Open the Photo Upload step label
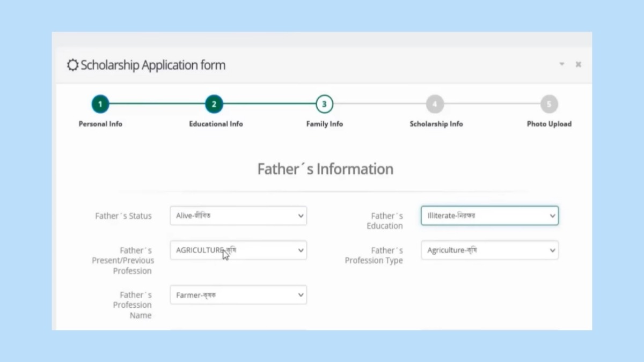Screen dimensions: 644x362 (548, 124)
